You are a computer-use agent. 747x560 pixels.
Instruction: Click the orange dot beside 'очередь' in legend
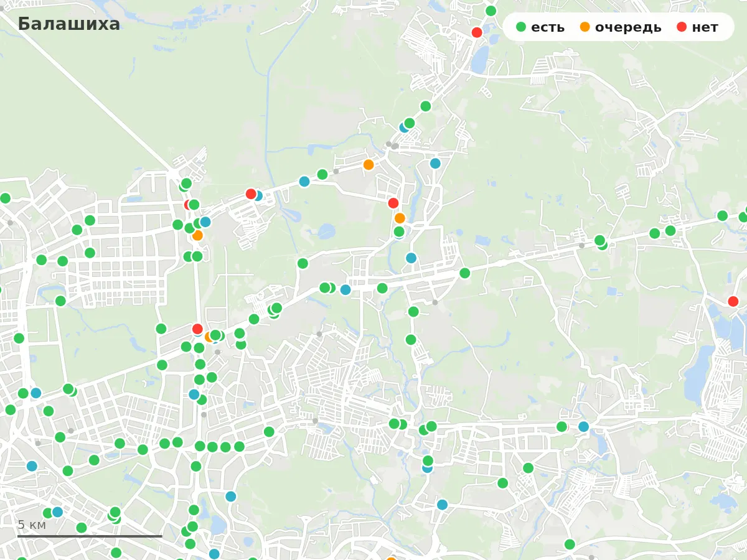pos(585,27)
